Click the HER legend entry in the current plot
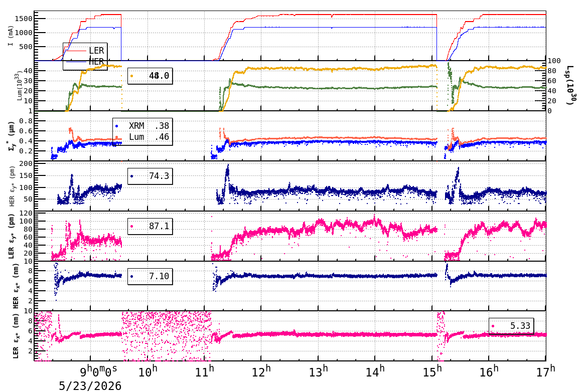Screen dimensions: 582x392 [85, 62]
